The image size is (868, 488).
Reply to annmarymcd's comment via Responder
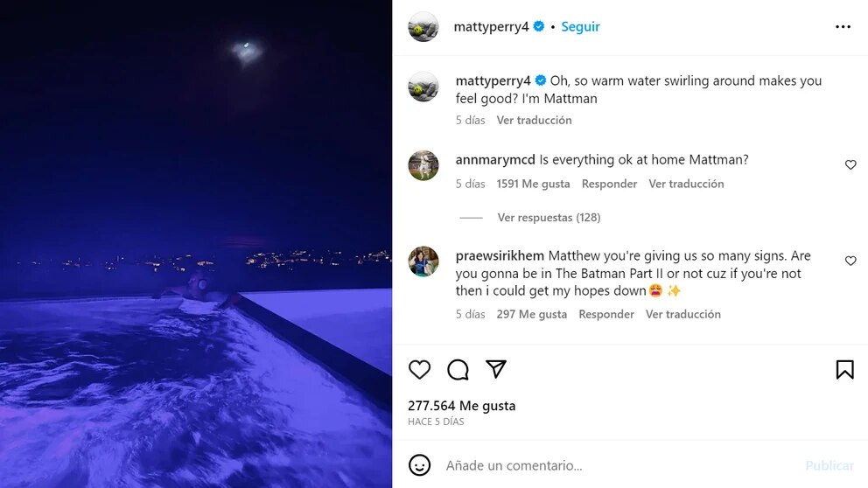pyautogui.click(x=609, y=185)
